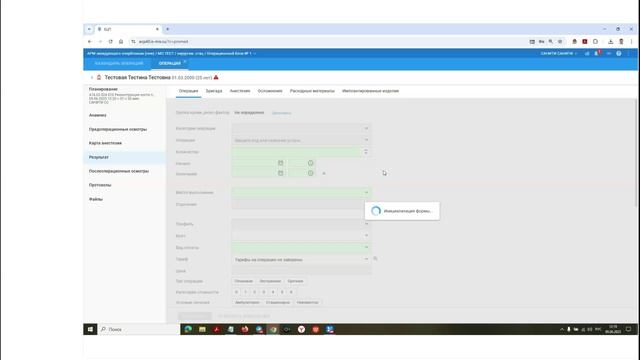The image size is (640, 360).
Task: Open browser three-dot menu
Action: pos(631,41)
